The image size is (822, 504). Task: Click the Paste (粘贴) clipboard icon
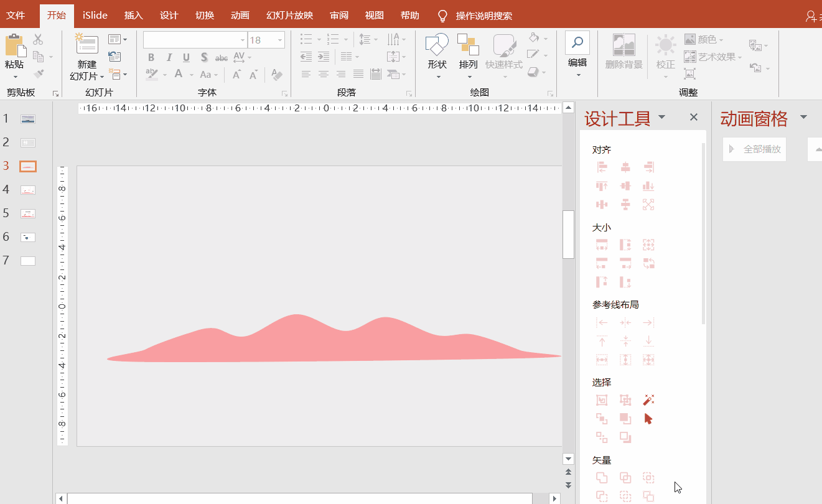(15, 46)
